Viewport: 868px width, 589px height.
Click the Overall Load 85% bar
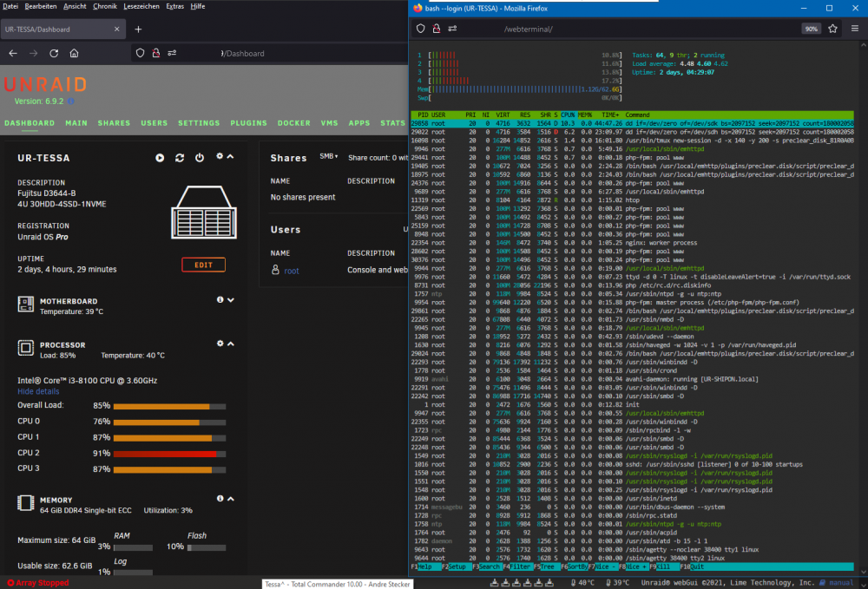coord(169,407)
